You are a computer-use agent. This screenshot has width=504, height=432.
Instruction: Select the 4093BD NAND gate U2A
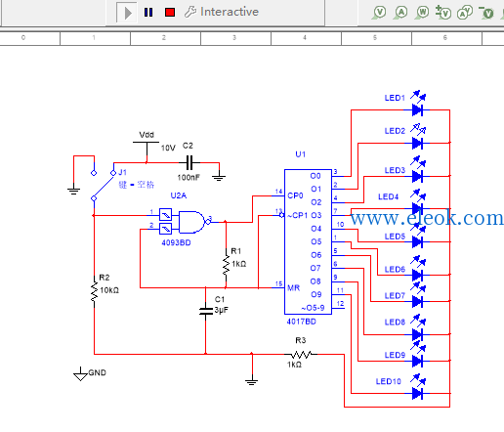(191, 222)
